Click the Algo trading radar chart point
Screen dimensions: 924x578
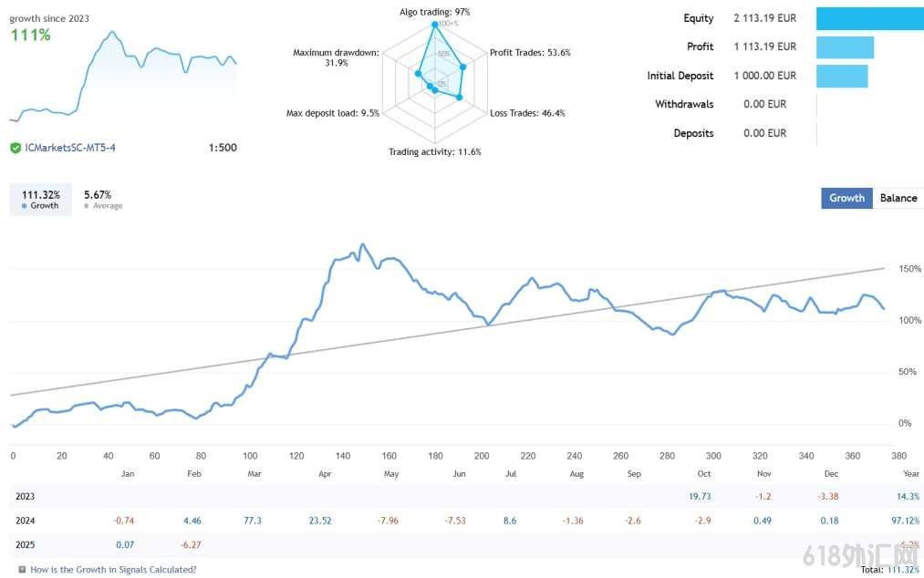pyautogui.click(x=435, y=25)
